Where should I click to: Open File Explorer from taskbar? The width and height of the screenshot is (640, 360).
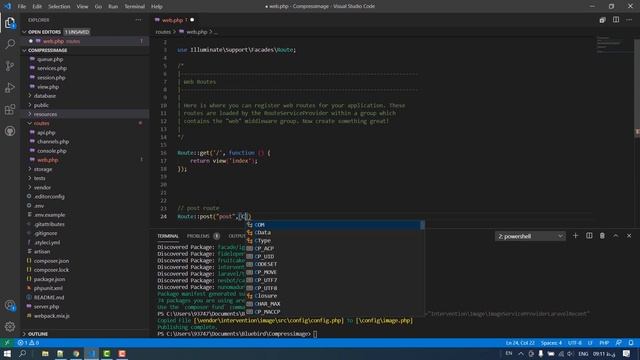tap(45, 353)
